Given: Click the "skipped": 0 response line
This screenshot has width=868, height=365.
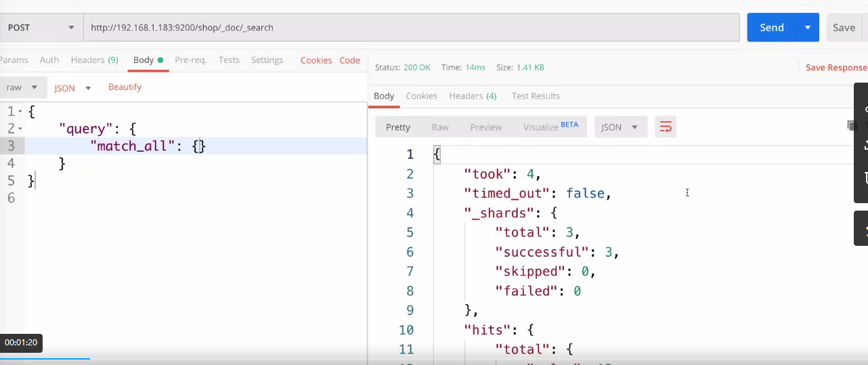Looking at the screenshot, I should (x=546, y=272).
